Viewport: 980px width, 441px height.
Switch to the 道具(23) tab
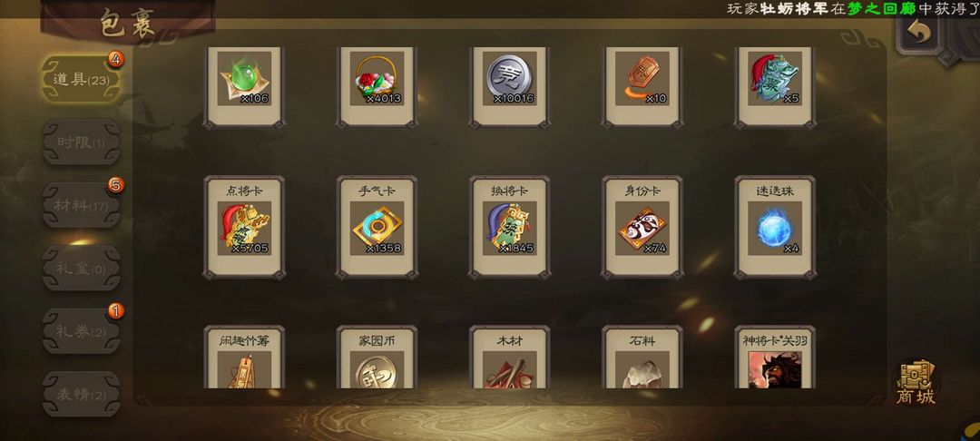tap(81, 79)
